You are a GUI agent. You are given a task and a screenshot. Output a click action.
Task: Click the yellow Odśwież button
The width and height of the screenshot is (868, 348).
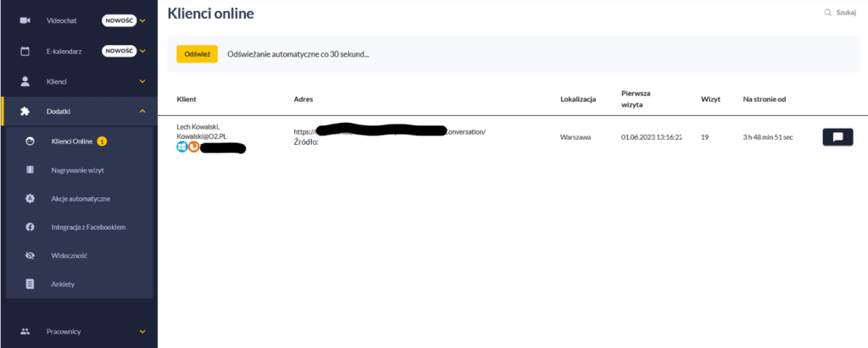pyautogui.click(x=197, y=54)
